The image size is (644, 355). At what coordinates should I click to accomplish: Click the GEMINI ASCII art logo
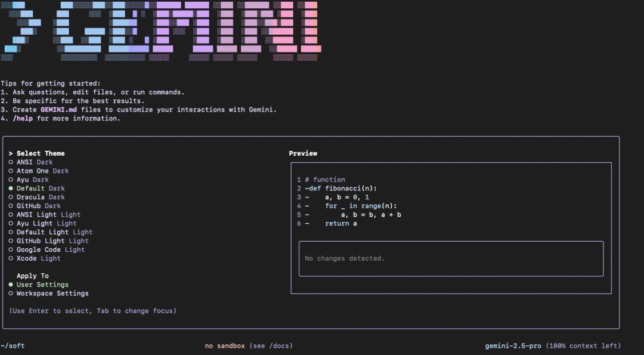point(160,31)
